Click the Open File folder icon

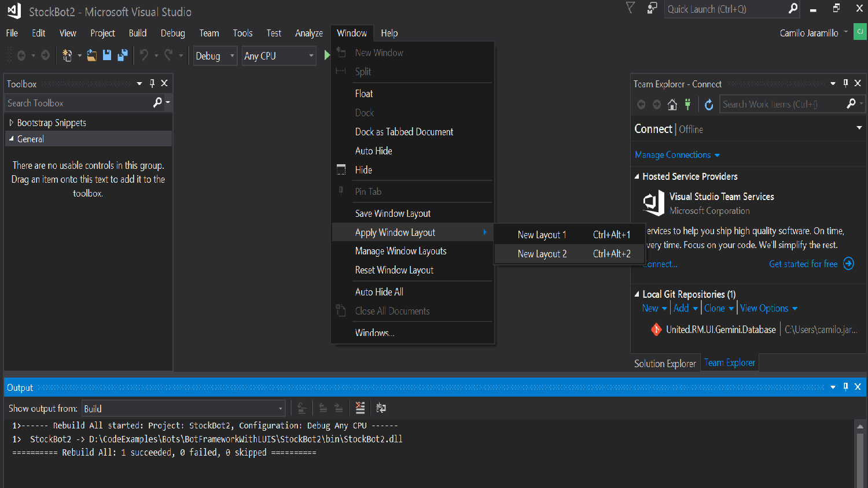91,56
